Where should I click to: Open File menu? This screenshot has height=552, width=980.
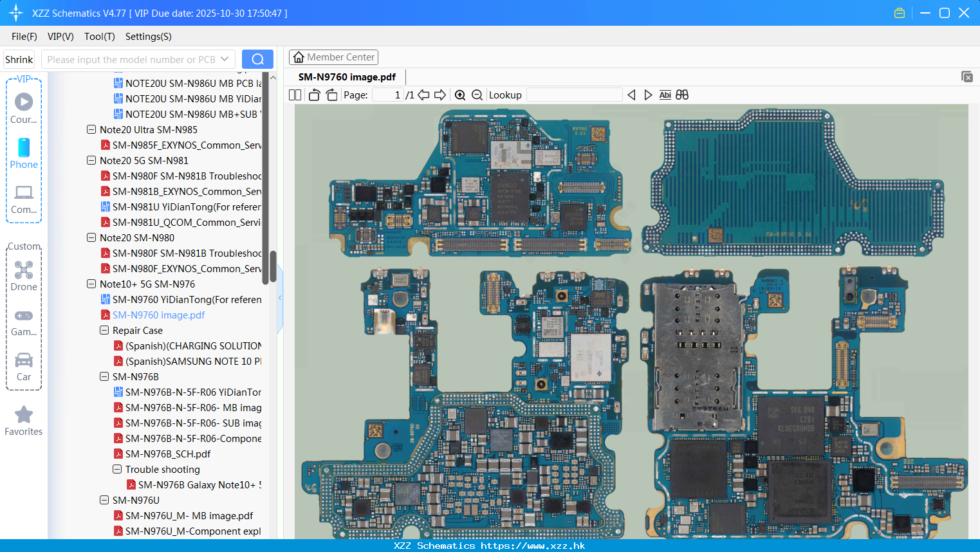pyautogui.click(x=24, y=37)
